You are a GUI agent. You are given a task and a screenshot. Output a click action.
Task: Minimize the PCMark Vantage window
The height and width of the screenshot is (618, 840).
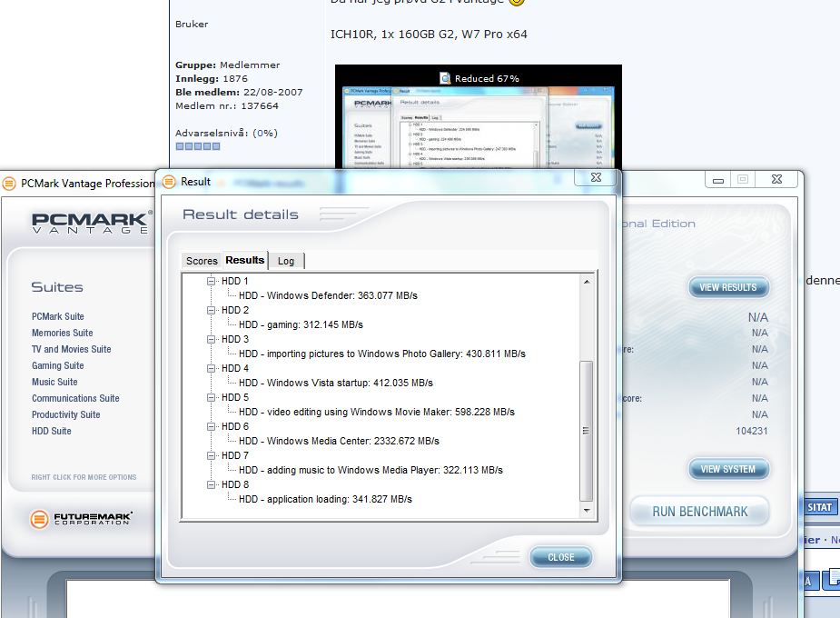718,180
